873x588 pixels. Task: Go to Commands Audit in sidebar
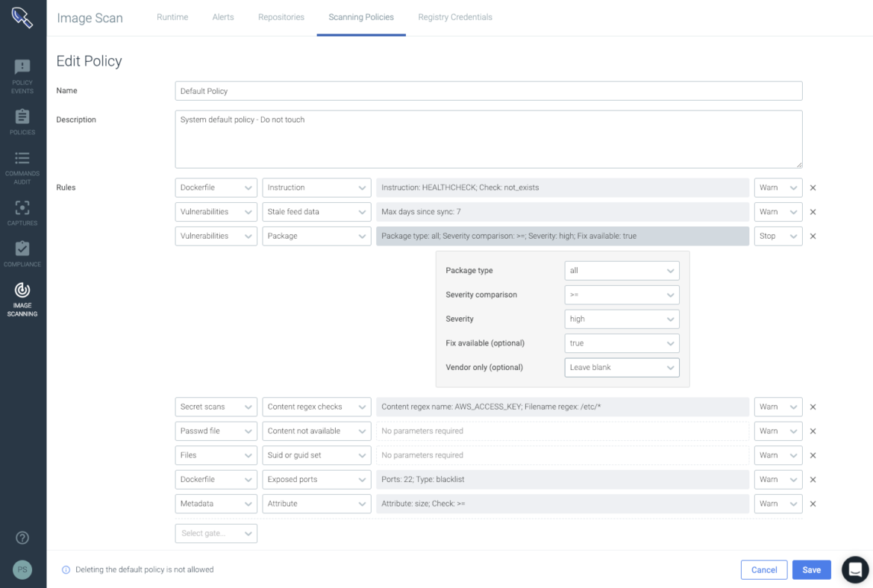22,168
